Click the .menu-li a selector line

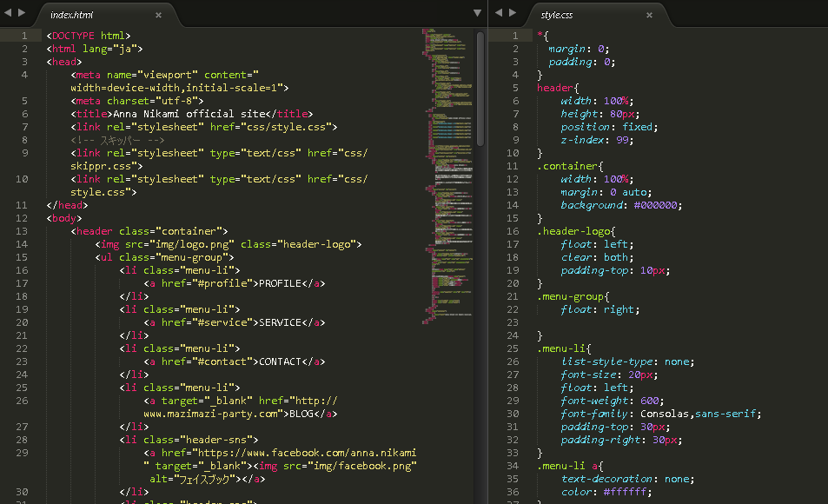coord(570,466)
